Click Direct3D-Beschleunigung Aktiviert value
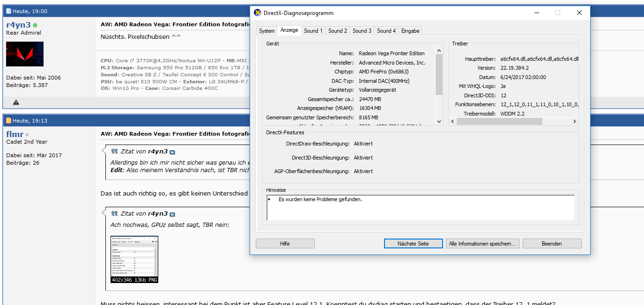This screenshot has width=644, height=305. (363, 158)
